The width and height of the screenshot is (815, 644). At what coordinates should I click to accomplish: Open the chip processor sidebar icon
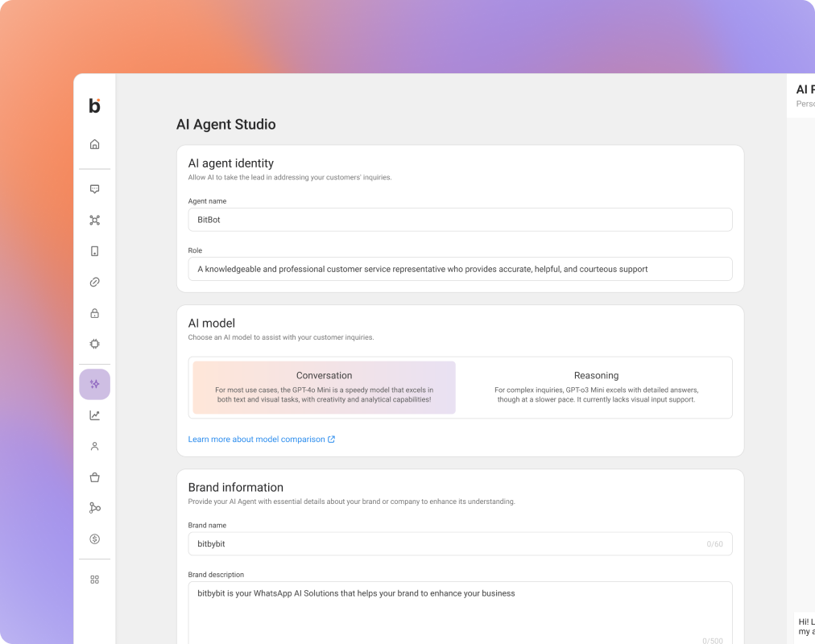[94, 344]
